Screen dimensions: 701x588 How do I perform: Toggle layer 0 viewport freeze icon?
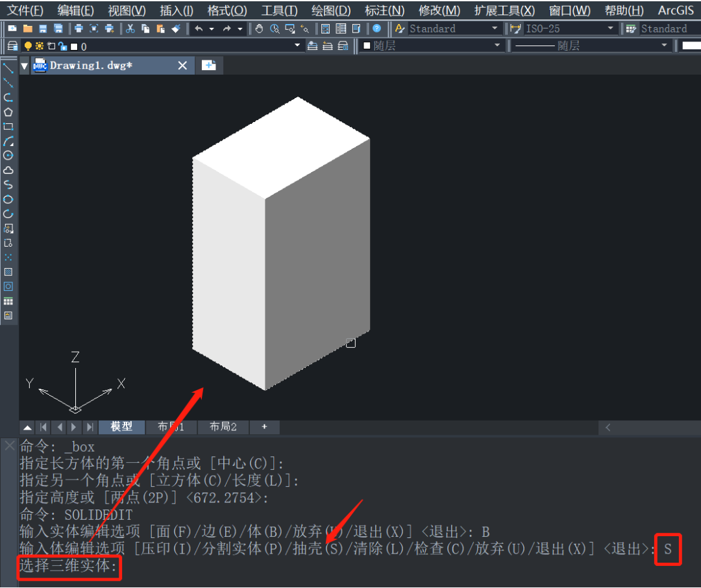51,45
